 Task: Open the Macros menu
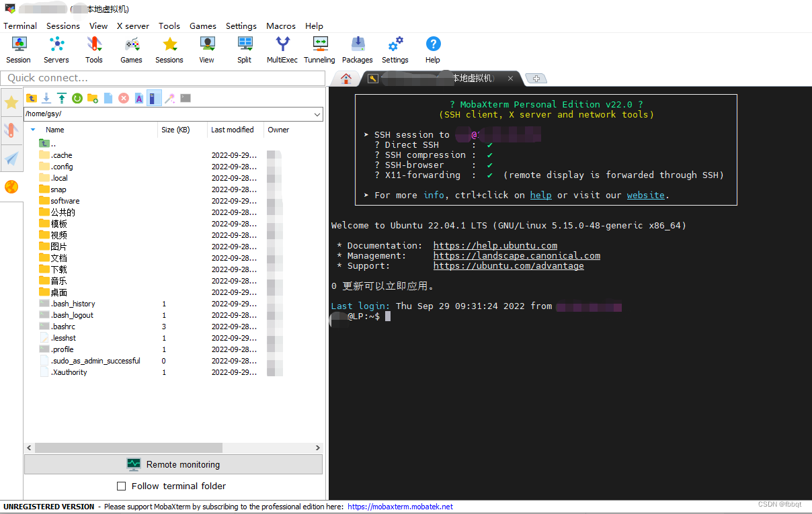click(x=281, y=26)
